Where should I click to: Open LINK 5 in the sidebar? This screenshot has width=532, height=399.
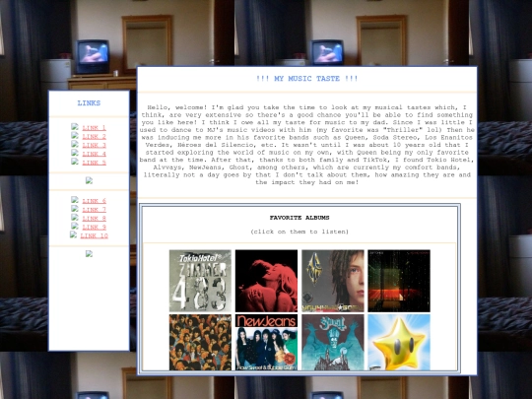coord(94,163)
